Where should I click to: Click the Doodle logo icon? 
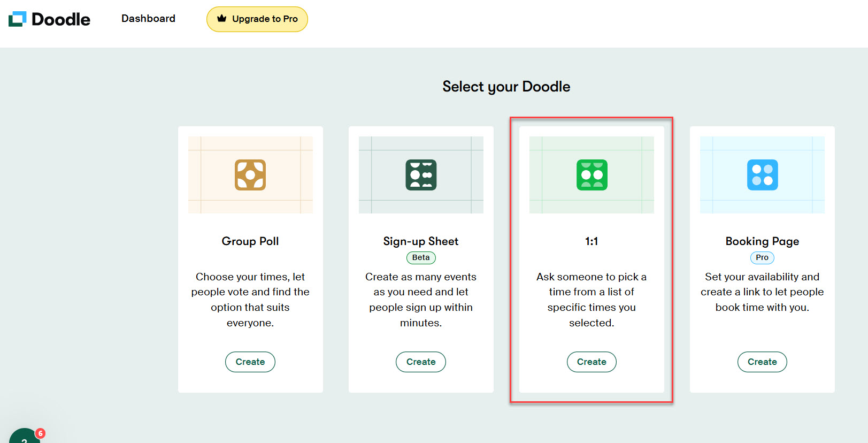17,19
